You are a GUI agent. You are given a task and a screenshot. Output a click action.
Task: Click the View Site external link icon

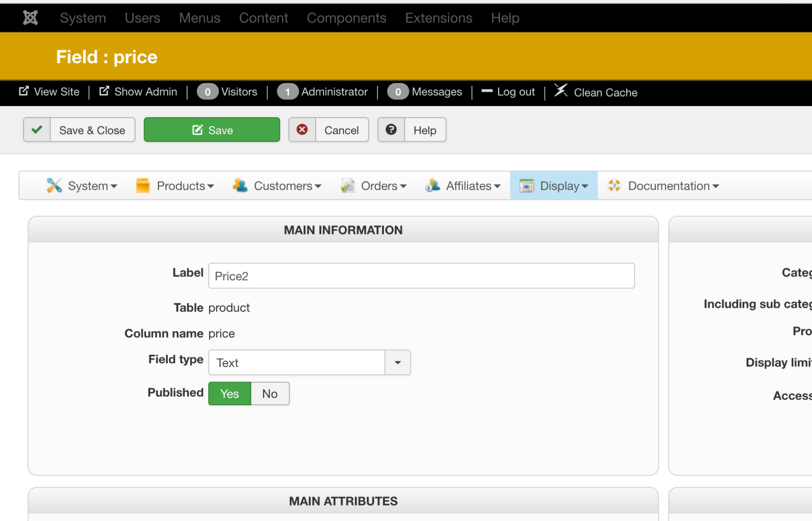pyautogui.click(x=24, y=91)
